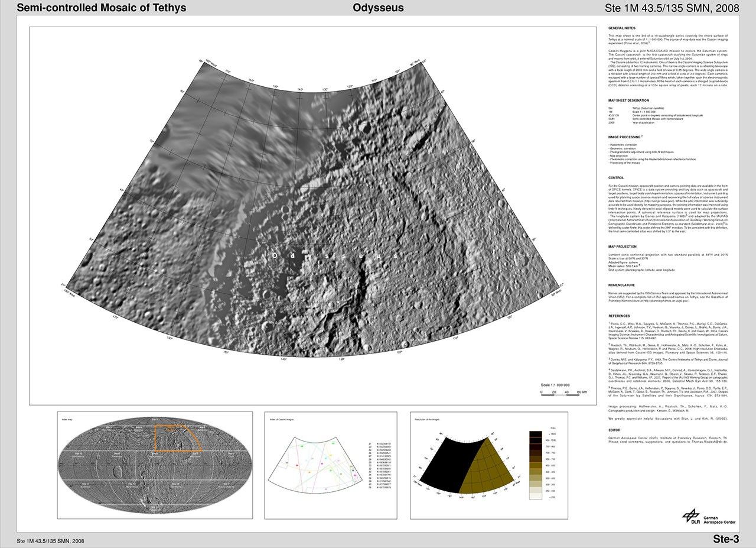Image resolution: width=756 pixels, height=548 pixels.
Task: Click the Ste-3 sheet label at bottom right
Action: coord(725,539)
